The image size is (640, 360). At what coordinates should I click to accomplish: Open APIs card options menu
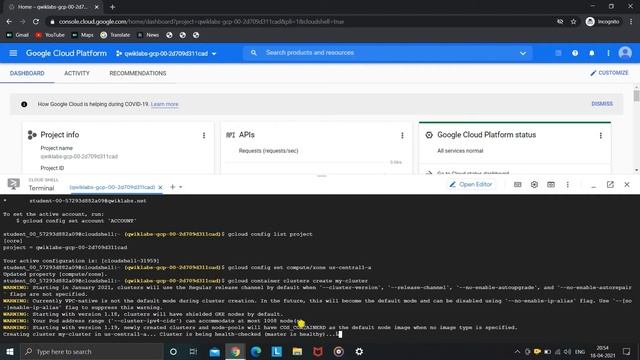(x=402, y=136)
